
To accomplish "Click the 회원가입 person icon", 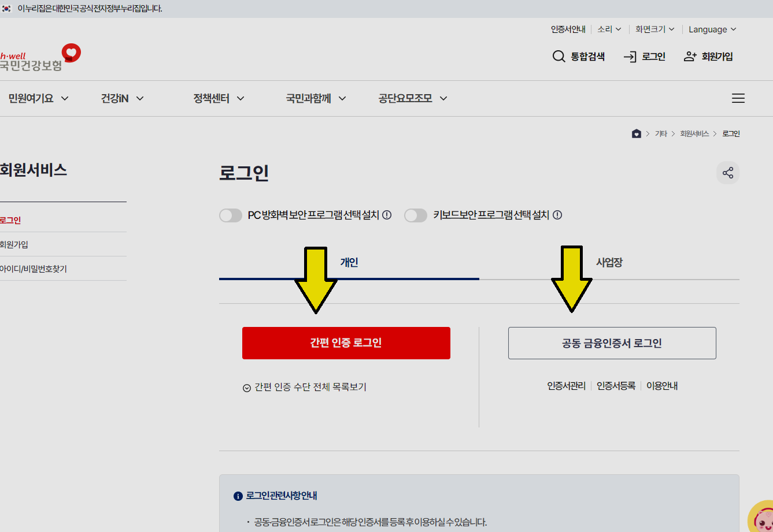I will [689, 56].
